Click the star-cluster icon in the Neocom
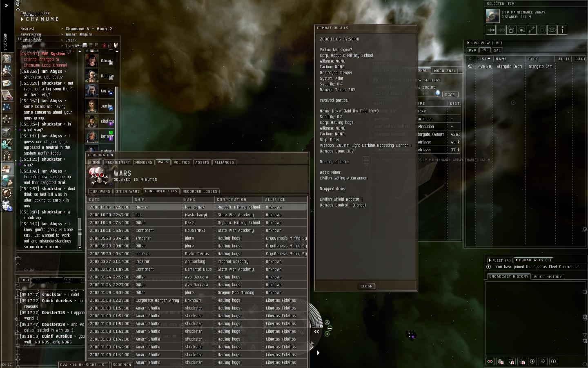The image size is (588, 368). [x=7, y=120]
